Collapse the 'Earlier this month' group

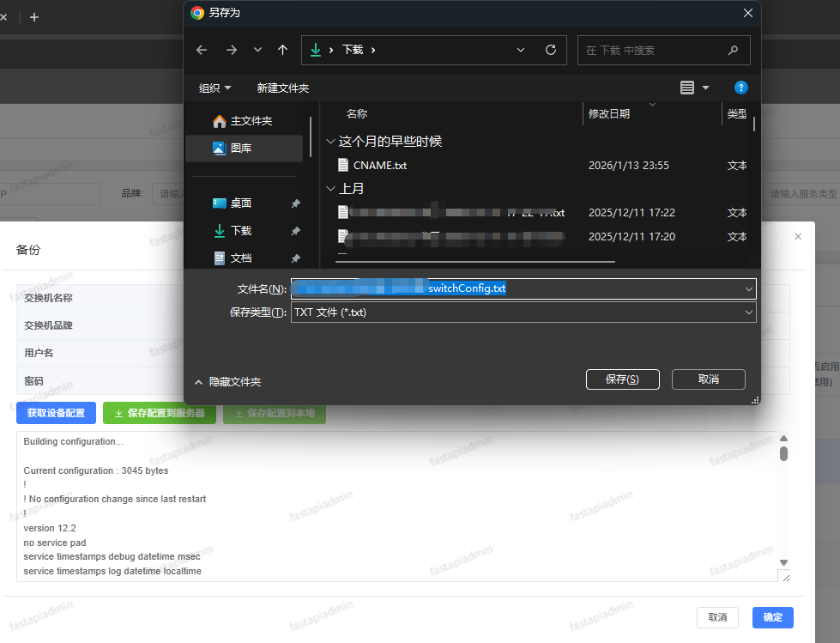click(x=330, y=141)
